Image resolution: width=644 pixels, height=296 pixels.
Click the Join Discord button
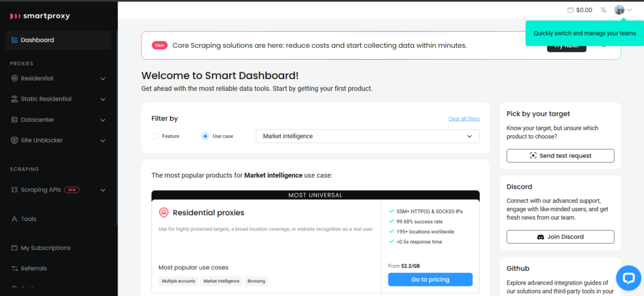tap(560, 237)
